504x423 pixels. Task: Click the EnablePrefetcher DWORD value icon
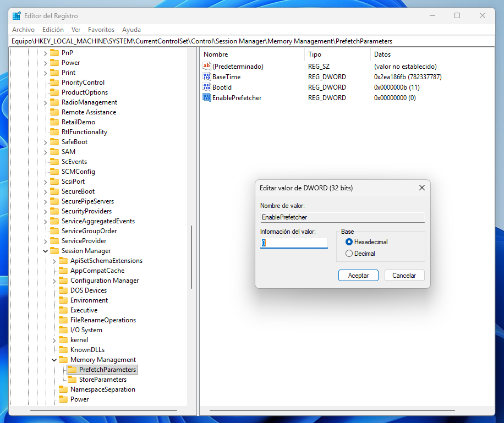click(x=207, y=97)
